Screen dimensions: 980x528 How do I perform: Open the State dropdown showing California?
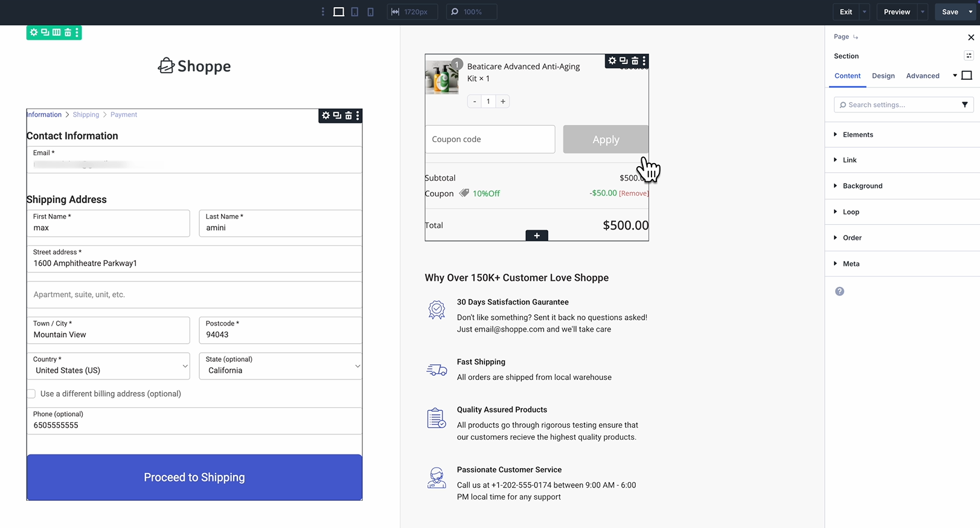[281, 366]
